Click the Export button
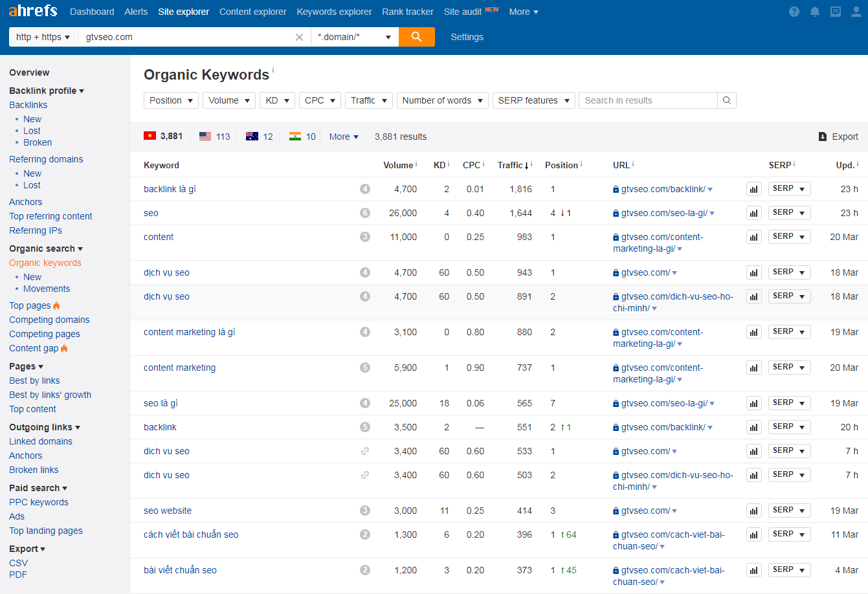This screenshot has width=868, height=594. tap(838, 137)
